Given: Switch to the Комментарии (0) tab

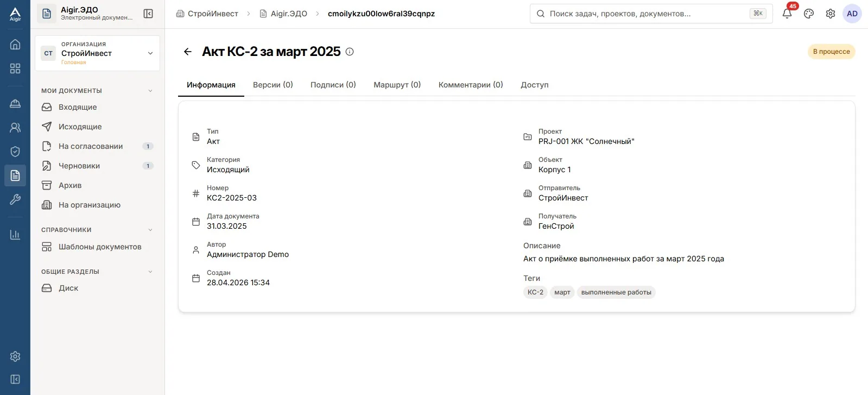Looking at the screenshot, I should [x=471, y=85].
